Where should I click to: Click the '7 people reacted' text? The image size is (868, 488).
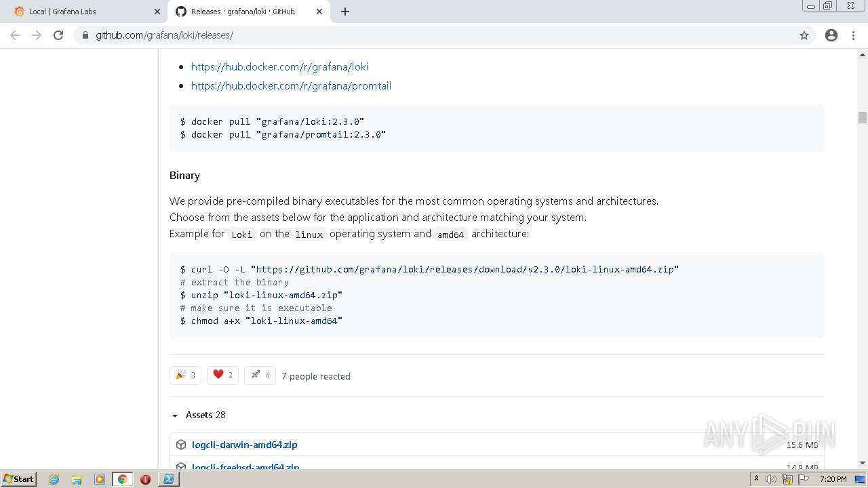click(316, 376)
